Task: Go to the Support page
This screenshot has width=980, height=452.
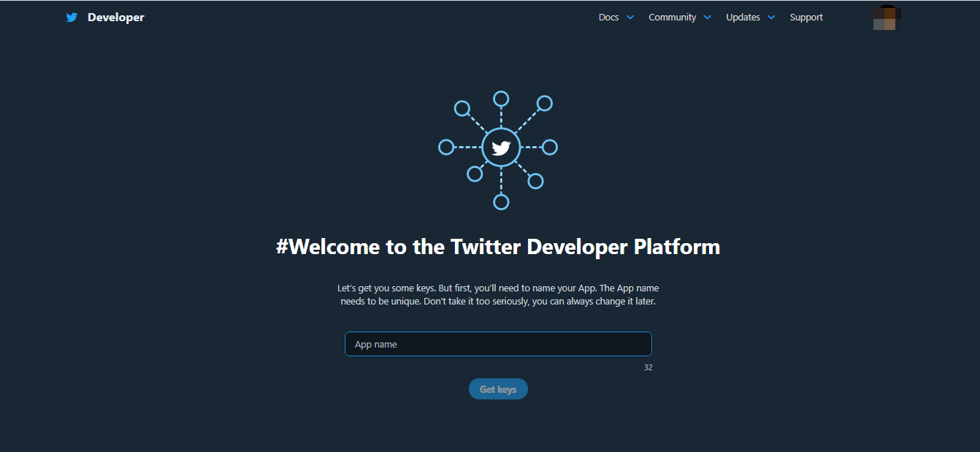Action: pyautogui.click(x=806, y=18)
